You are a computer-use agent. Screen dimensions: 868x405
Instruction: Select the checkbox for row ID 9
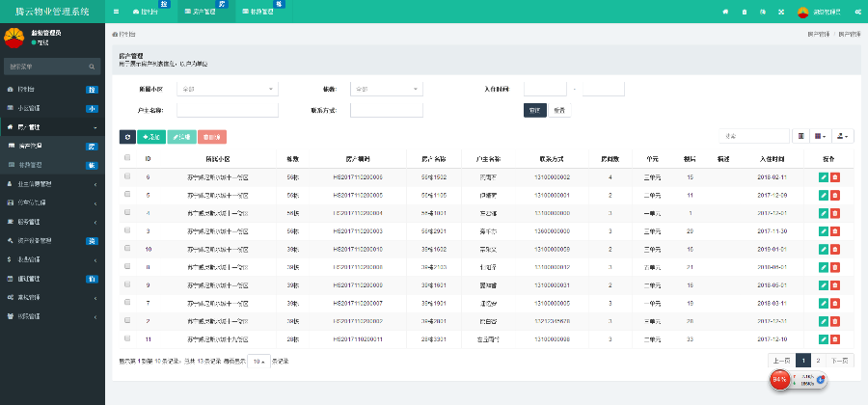(127, 285)
